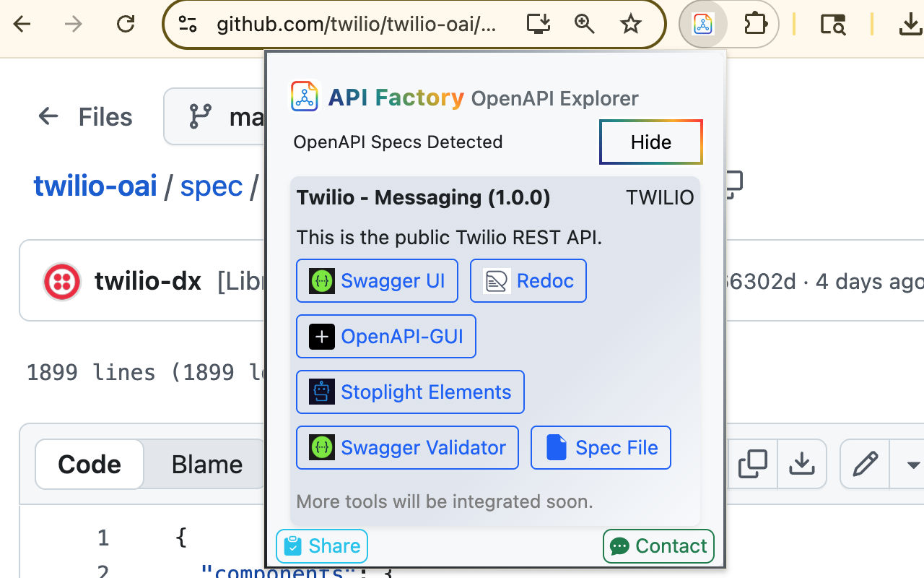Image resolution: width=924 pixels, height=578 pixels.
Task: Click the Contact button
Action: pos(658,546)
